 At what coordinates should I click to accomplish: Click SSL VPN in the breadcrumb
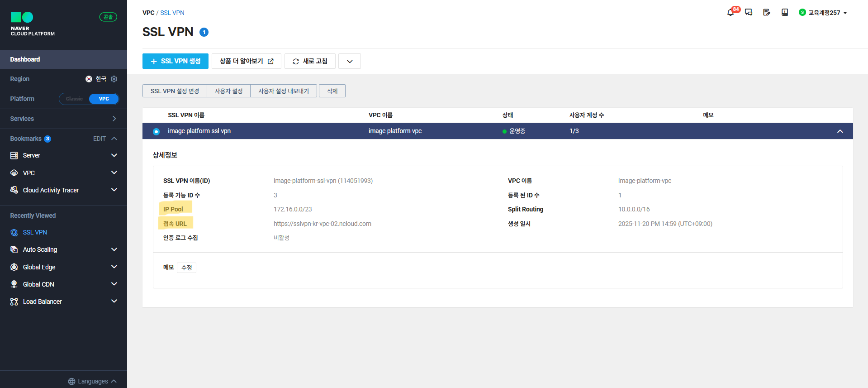pos(172,13)
